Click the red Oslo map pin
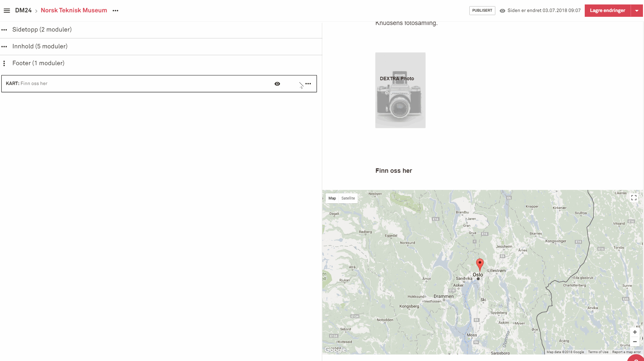Image resolution: width=644 pixels, height=361 pixels. click(480, 264)
